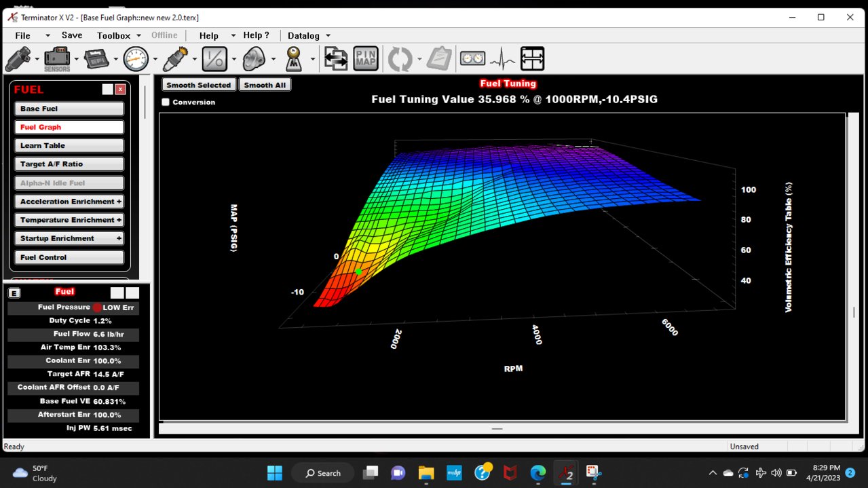Expand the shifter icon dropdown arrow
868x488 pixels.
click(313, 59)
